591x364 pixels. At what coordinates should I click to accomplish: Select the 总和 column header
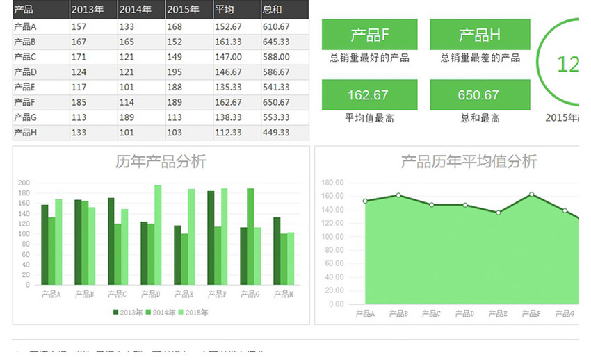285,10
